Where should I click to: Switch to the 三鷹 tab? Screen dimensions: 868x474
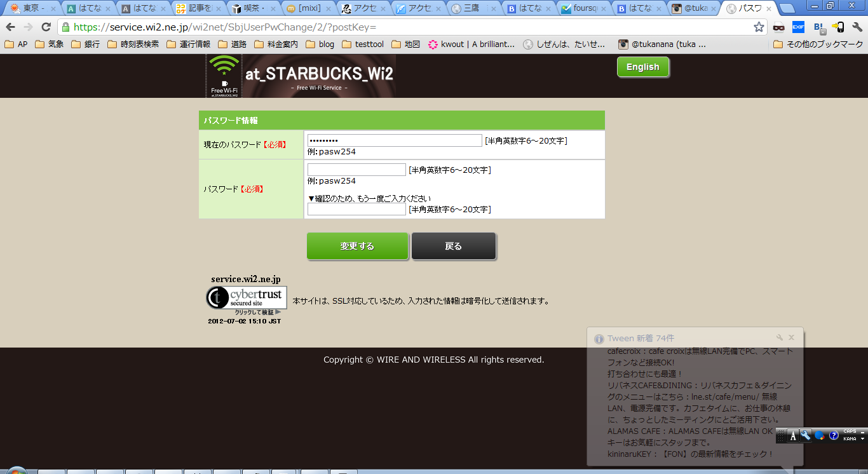475,9
